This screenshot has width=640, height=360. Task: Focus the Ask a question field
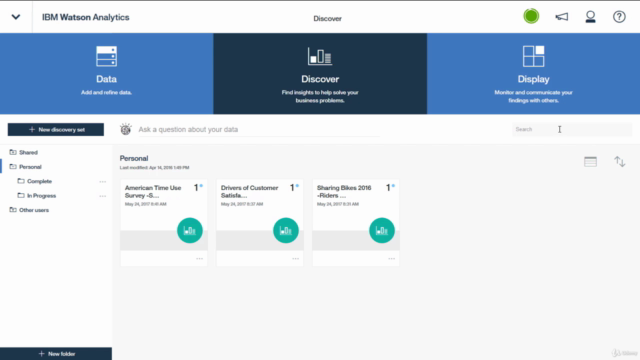[259, 129]
